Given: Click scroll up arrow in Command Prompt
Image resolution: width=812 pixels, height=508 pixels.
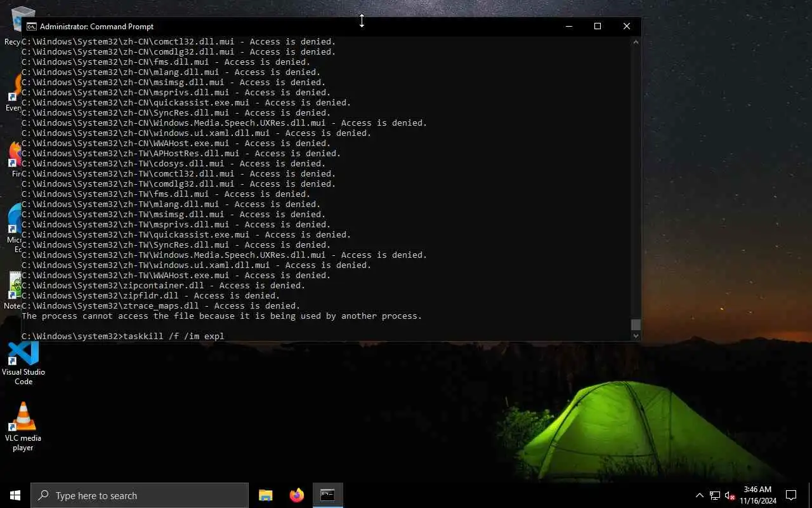Looking at the screenshot, I should [636, 42].
